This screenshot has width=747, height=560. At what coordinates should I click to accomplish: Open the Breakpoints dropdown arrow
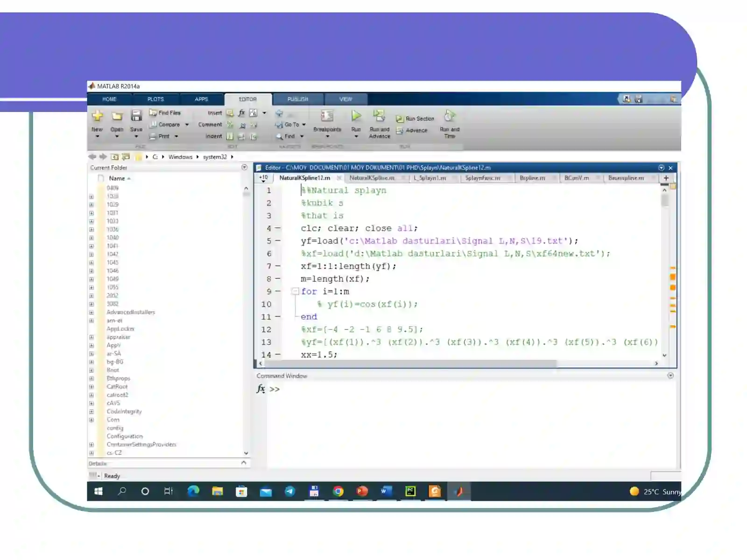327,136
